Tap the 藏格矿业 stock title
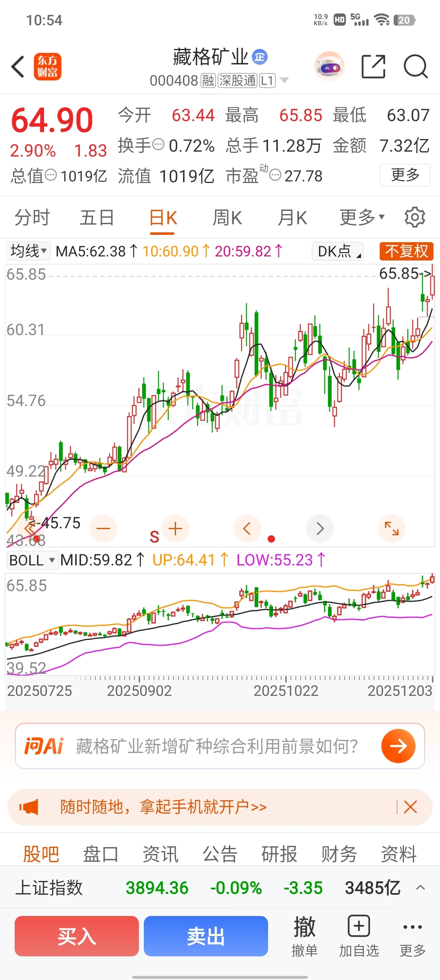 coord(211,57)
